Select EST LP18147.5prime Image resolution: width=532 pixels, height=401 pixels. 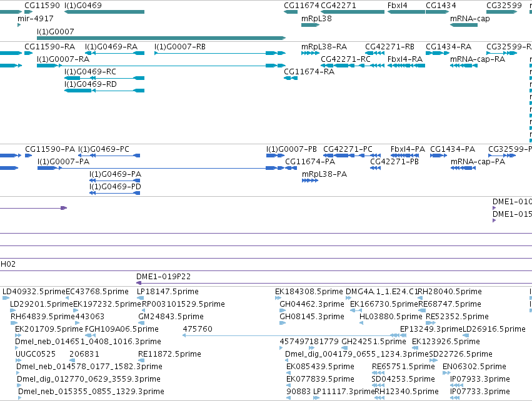tap(168, 292)
